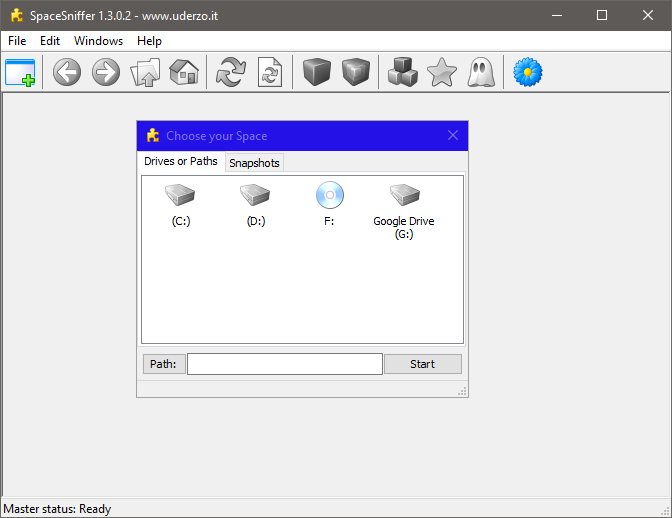The width and height of the screenshot is (672, 518).
Task: Close the SpaceSniffer main window
Action: coord(648,15)
